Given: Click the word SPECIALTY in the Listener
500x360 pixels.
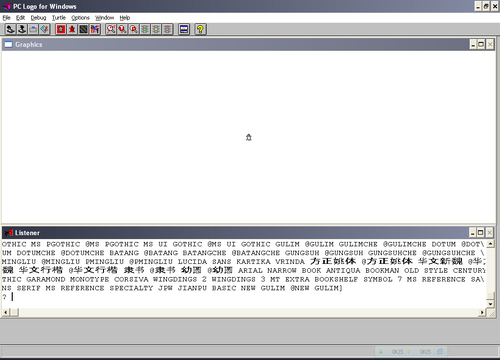Looking at the screenshot, I should pyautogui.click(x=131, y=288).
